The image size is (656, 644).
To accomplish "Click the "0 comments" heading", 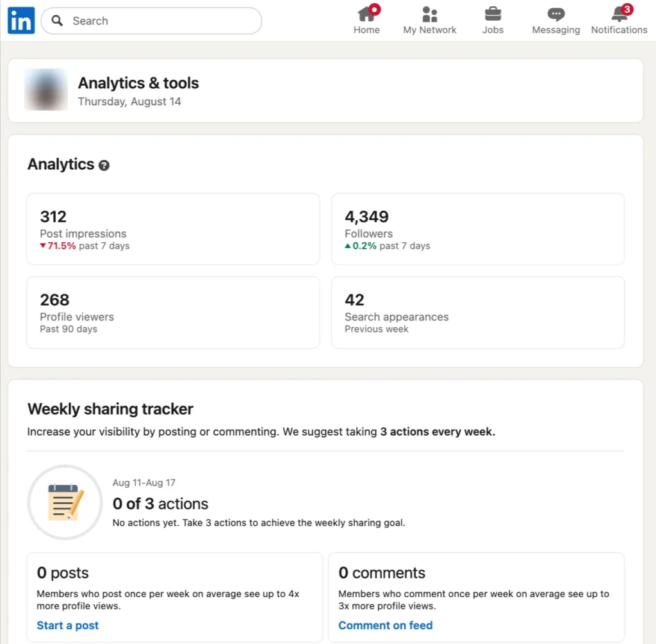I will coord(382,572).
